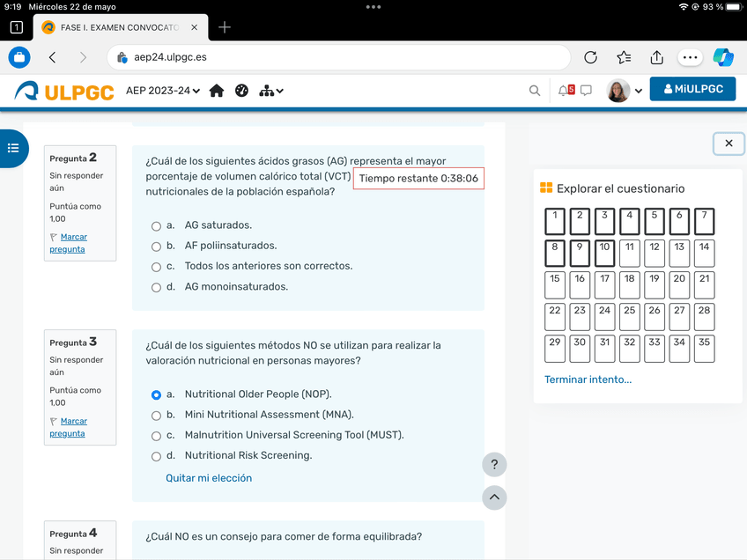The width and height of the screenshot is (747, 560).
Task: Open the ULPGC home icon in navbar
Action: (216, 90)
